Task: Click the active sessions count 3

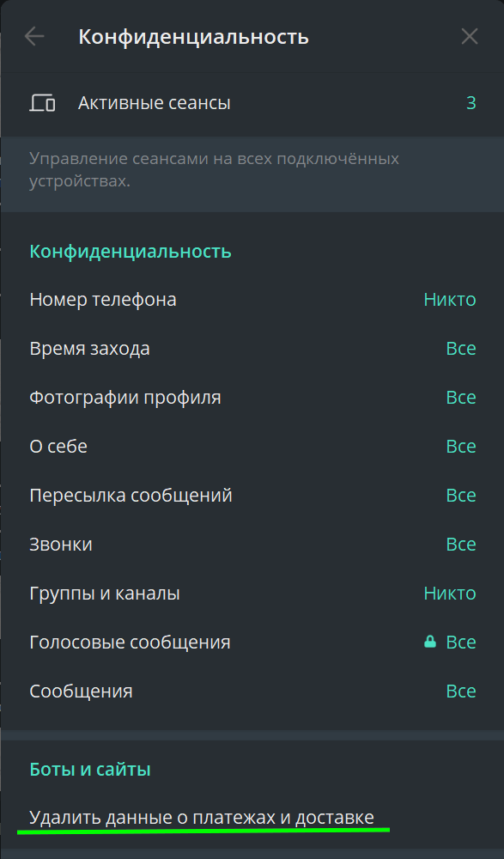Action: click(471, 103)
